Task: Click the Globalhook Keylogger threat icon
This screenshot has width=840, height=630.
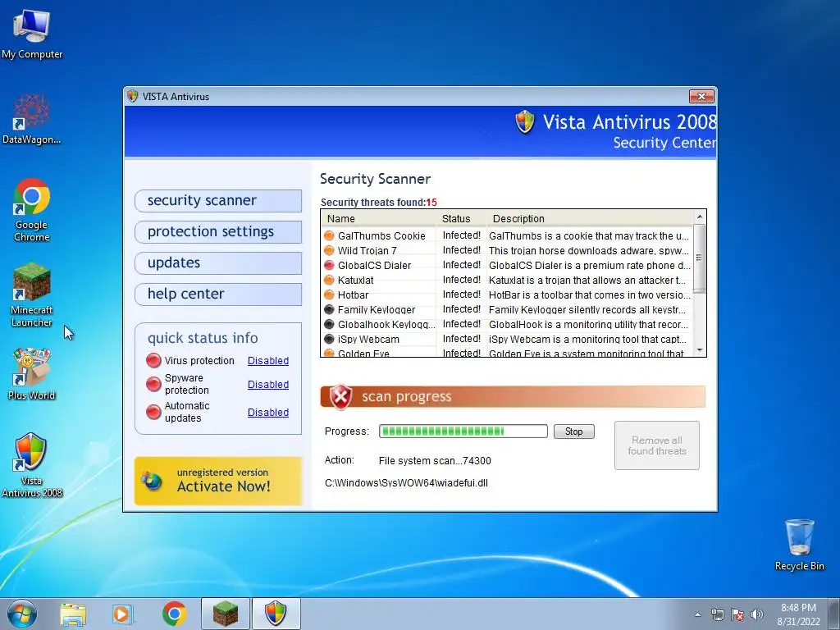Action: tap(329, 324)
